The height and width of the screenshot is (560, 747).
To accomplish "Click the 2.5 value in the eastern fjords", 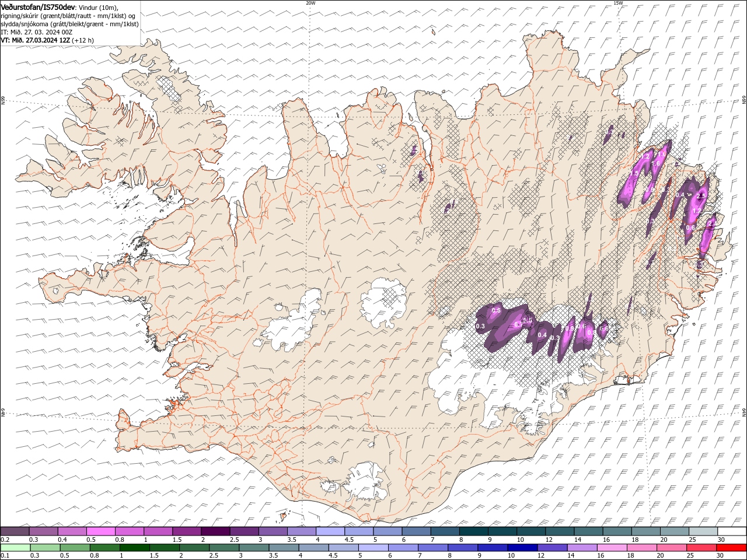I will (x=702, y=196).
